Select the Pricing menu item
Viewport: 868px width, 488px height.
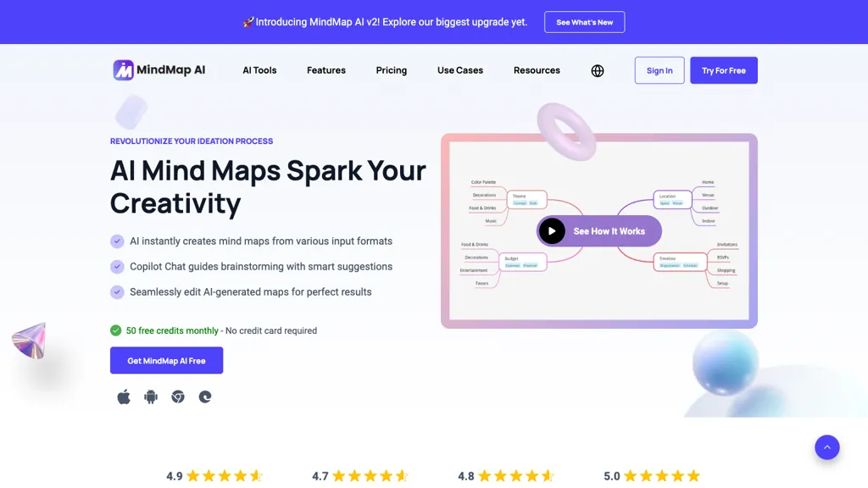(x=391, y=70)
